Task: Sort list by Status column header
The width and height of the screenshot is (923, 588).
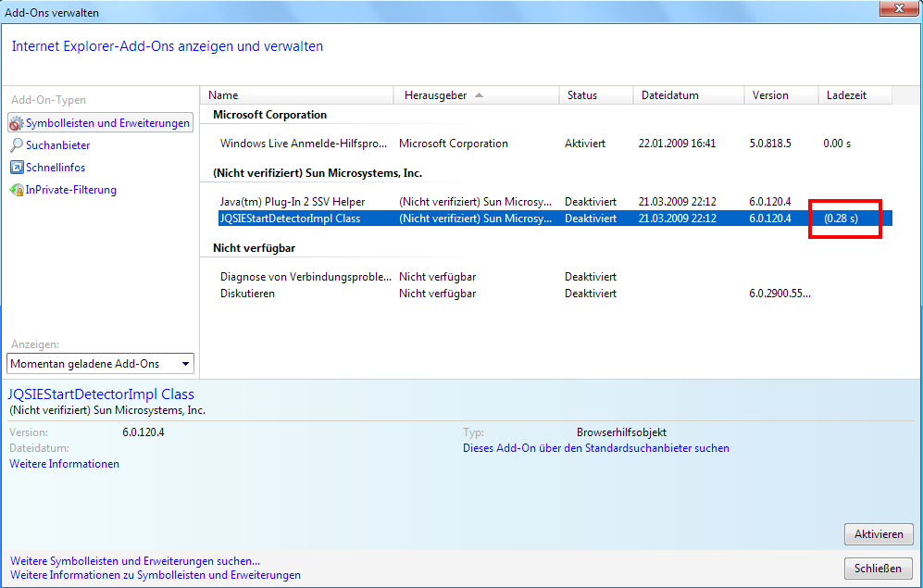Action: point(596,95)
